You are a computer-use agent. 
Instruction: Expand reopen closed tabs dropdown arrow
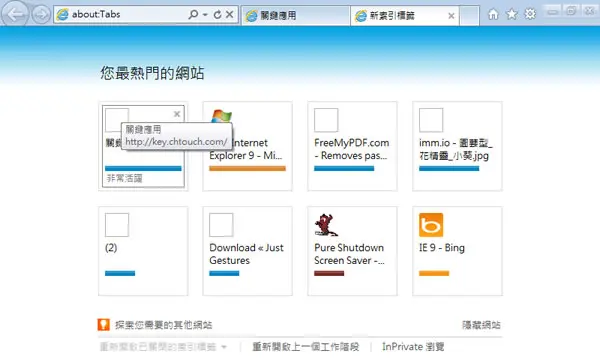pos(224,347)
